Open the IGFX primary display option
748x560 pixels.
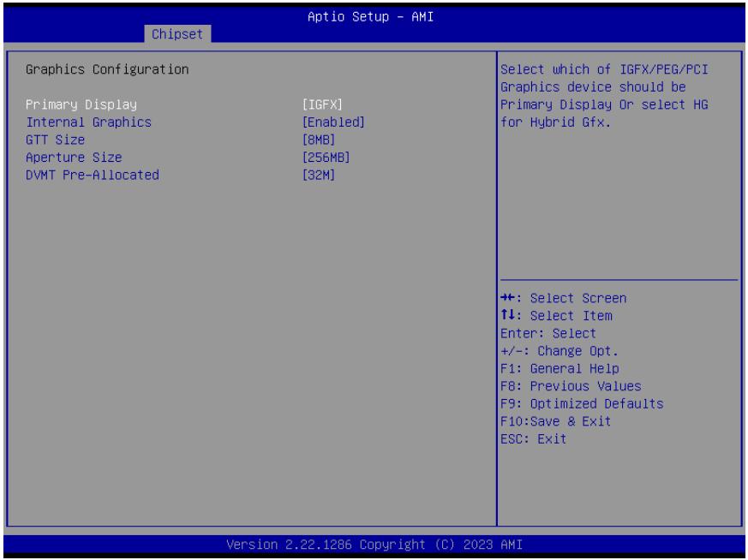click(322, 104)
